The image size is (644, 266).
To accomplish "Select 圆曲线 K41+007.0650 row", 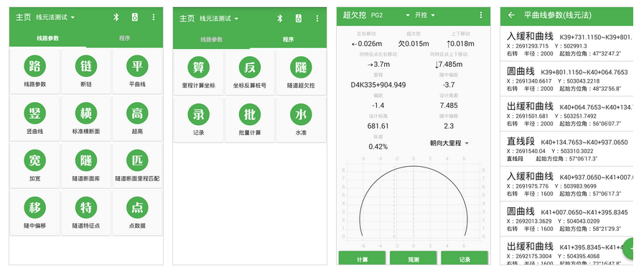I will 566,219.
